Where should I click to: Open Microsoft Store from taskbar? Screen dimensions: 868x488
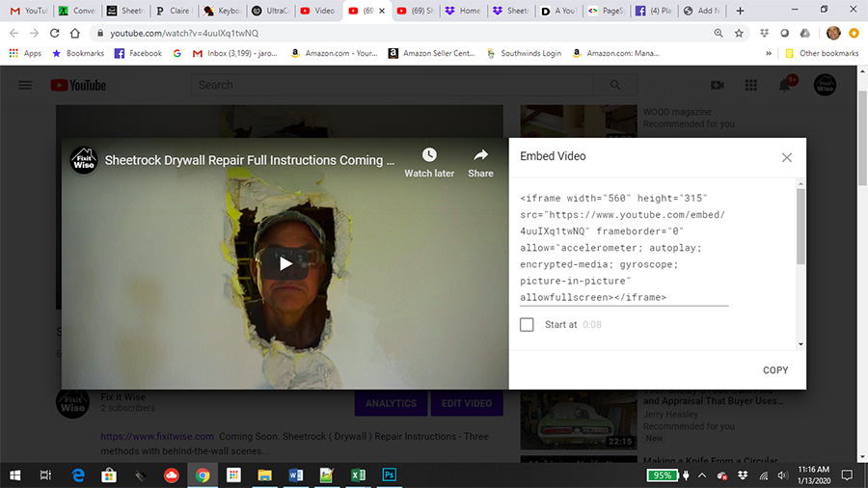click(109, 475)
